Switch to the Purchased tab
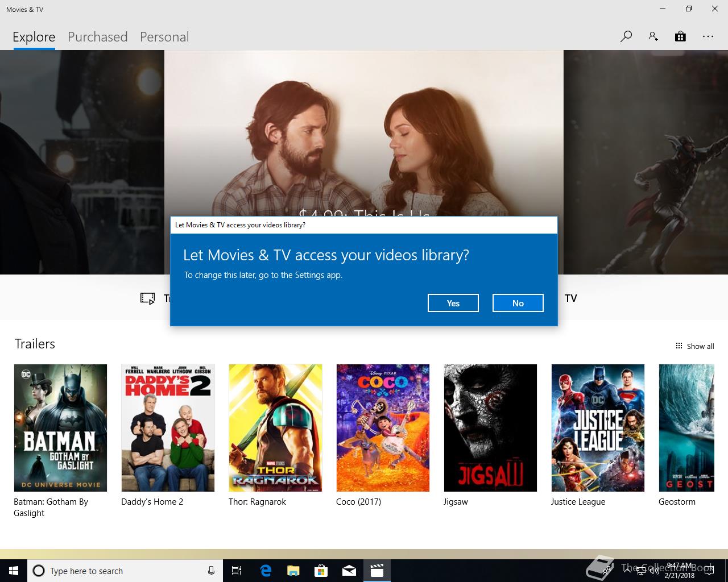The height and width of the screenshot is (582, 728). tap(97, 37)
